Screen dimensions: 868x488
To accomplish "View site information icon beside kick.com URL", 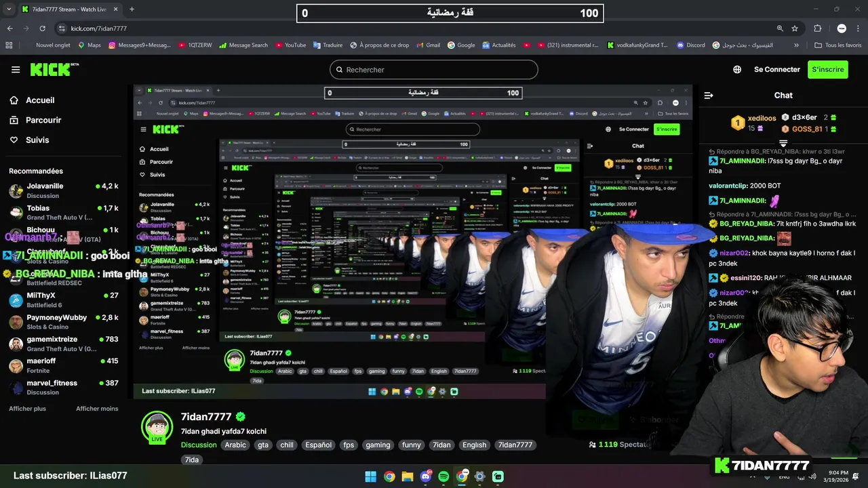I will pos(62,28).
